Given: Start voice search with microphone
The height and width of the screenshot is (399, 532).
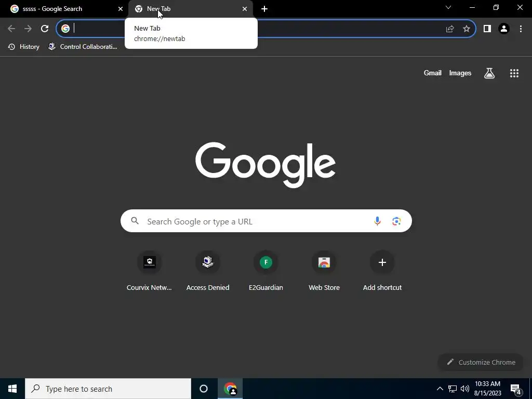Looking at the screenshot, I should 377,221.
